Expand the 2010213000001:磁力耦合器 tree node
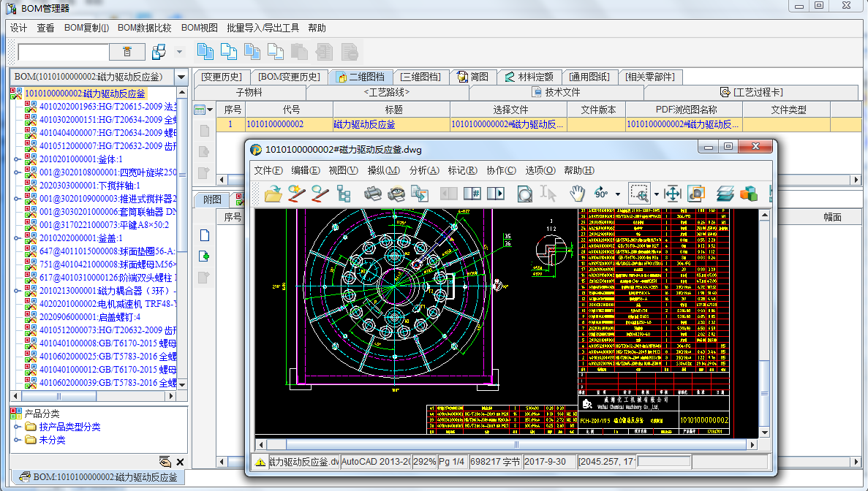The height and width of the screenshot is (491, 868). (x=17, y=291)
